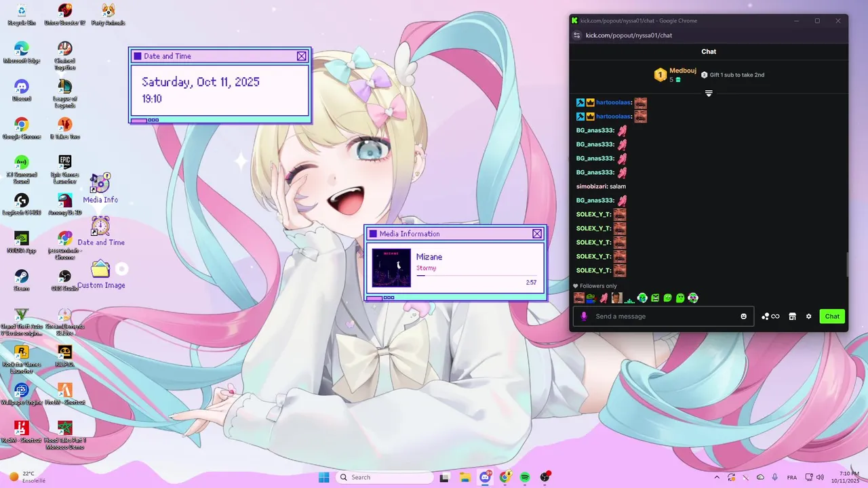This screenshot has width=868, height=488.
Task: Open Chained Together desktop icon
Action: tap(65, 55)
